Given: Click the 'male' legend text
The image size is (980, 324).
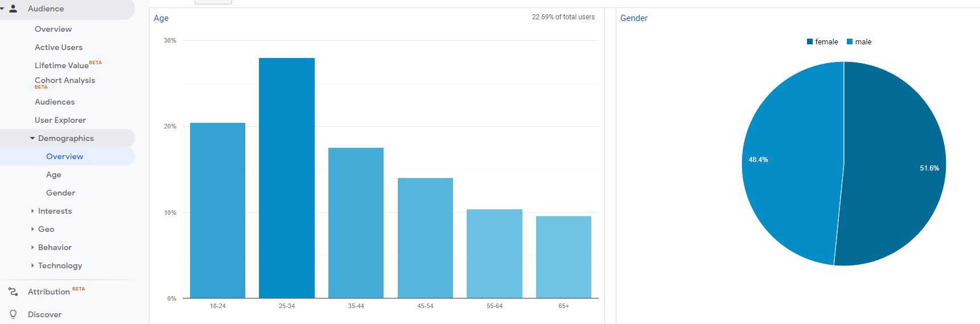Looking at the screenshot, I should click(863, 41).
